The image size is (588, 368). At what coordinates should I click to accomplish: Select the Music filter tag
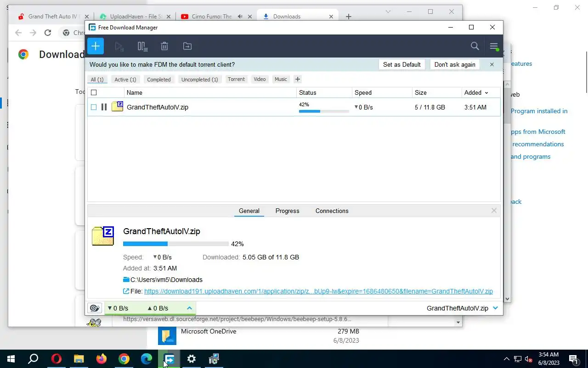click(x=281, y=79)
